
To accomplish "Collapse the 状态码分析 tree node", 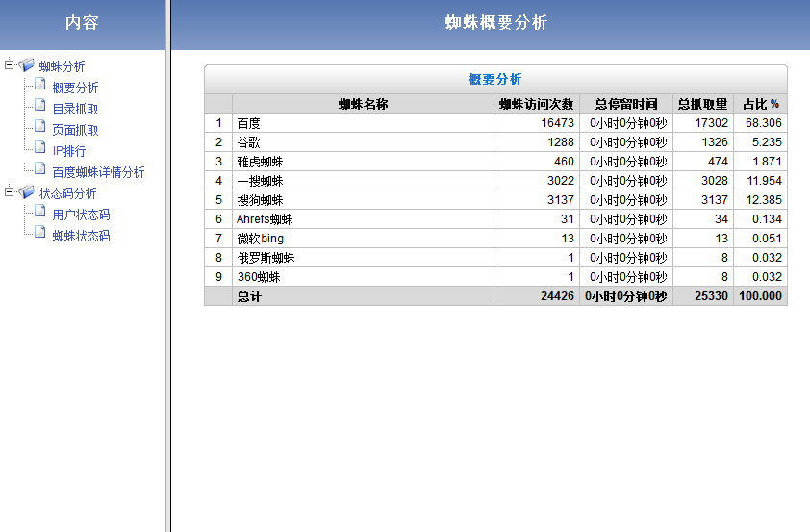I will tap(9, 192).
